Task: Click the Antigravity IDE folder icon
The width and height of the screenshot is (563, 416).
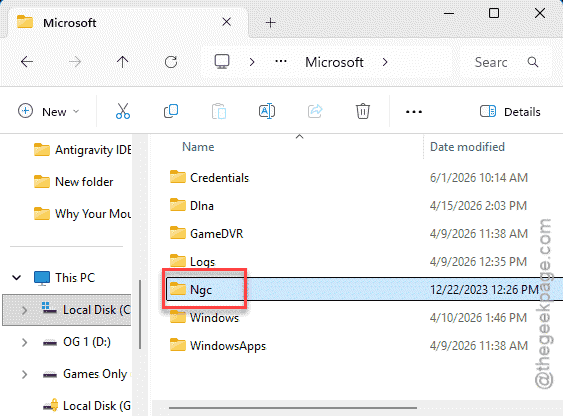Action: 42,150
